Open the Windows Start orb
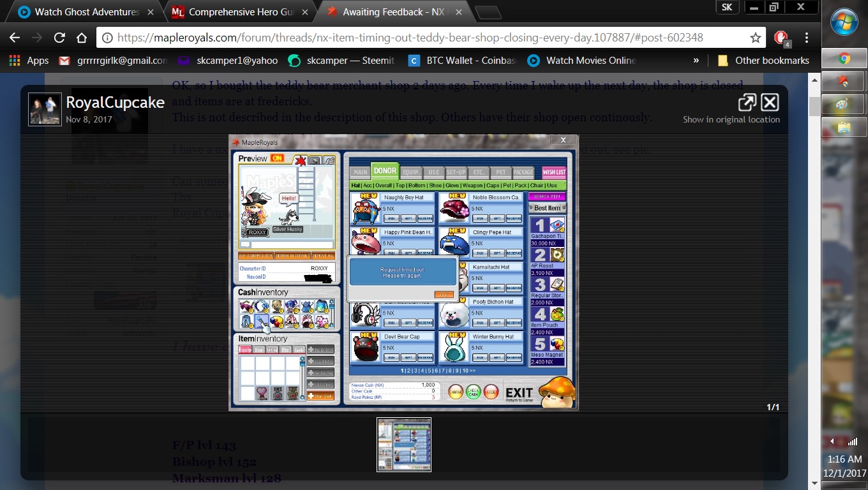Image resolution: width=868 pixels, height=490 pixels. (x=844, y=22)
